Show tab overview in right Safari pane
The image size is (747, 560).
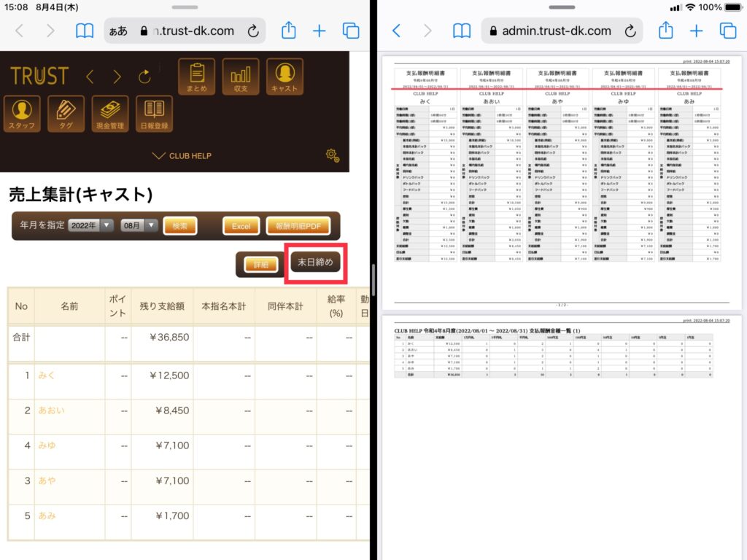[x=728, y=31]
